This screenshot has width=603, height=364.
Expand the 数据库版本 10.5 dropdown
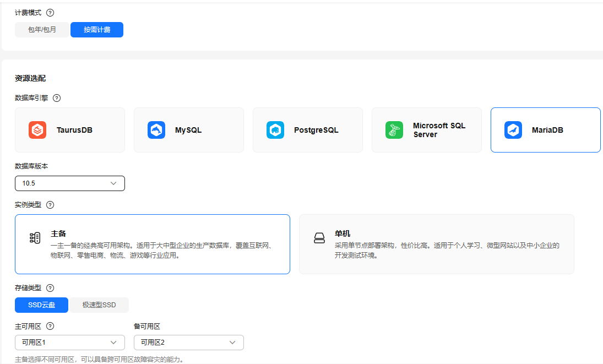click(70, 183)
